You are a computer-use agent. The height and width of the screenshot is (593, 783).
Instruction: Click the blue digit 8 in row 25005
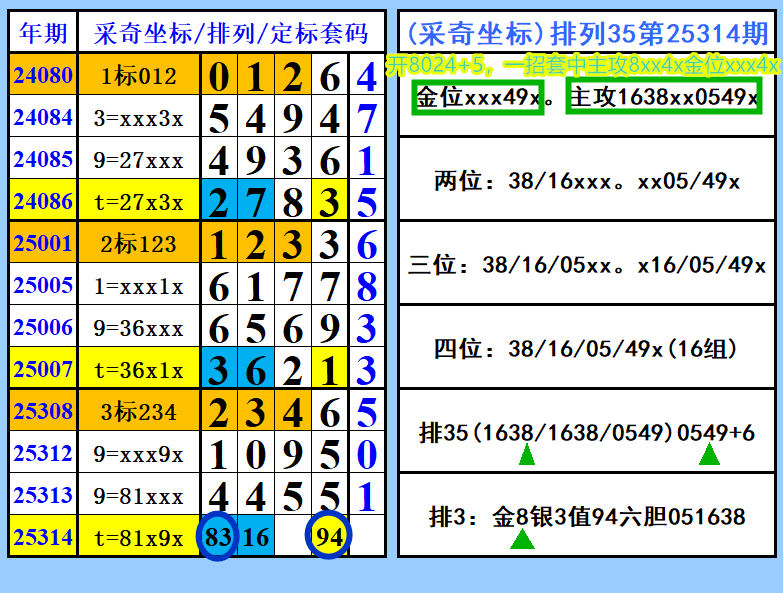[367, 286]
